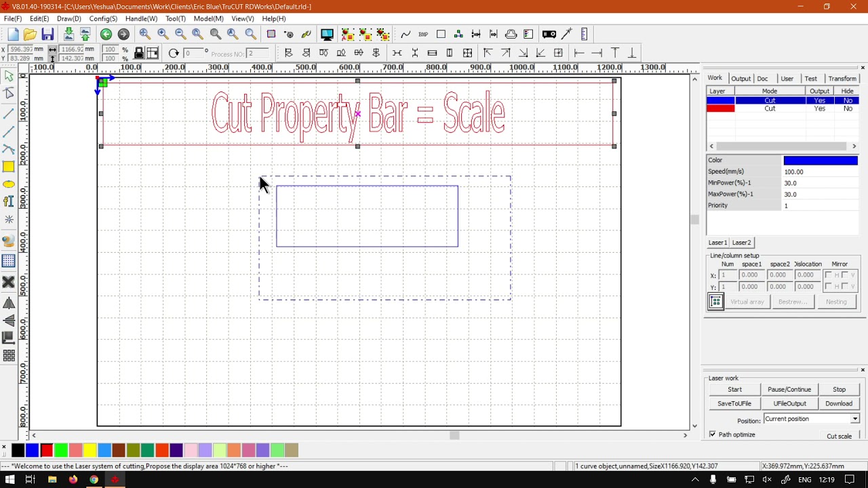The width and height of the screenshot is (868, 488).
Task: Toggle the X row mirror H checkbox
Action: click(x=829, y=275)
